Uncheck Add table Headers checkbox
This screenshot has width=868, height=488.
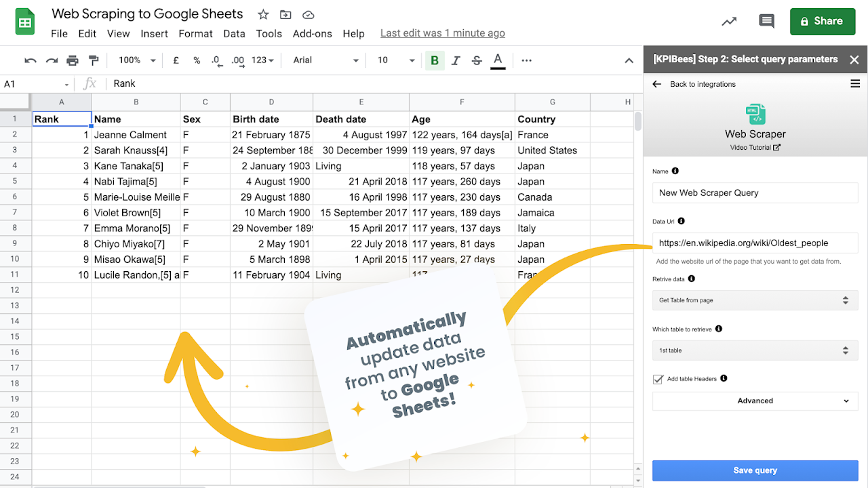658,379
